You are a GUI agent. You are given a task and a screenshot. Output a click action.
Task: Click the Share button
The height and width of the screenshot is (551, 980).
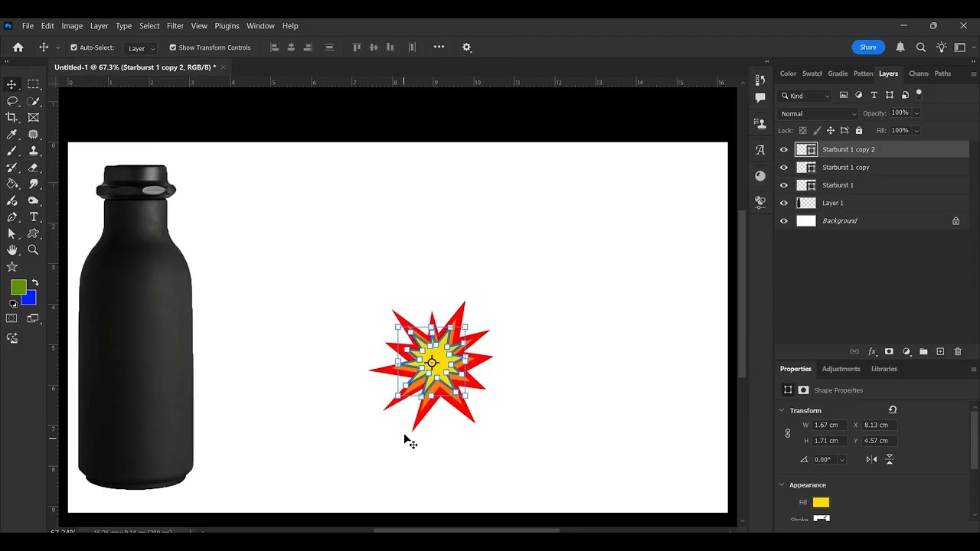[x=868, y=47]
